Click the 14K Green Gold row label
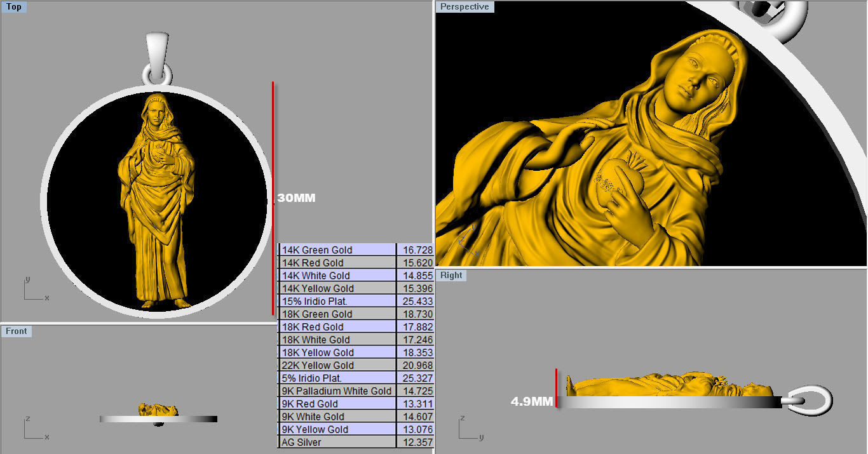 (x=316, y=250)
